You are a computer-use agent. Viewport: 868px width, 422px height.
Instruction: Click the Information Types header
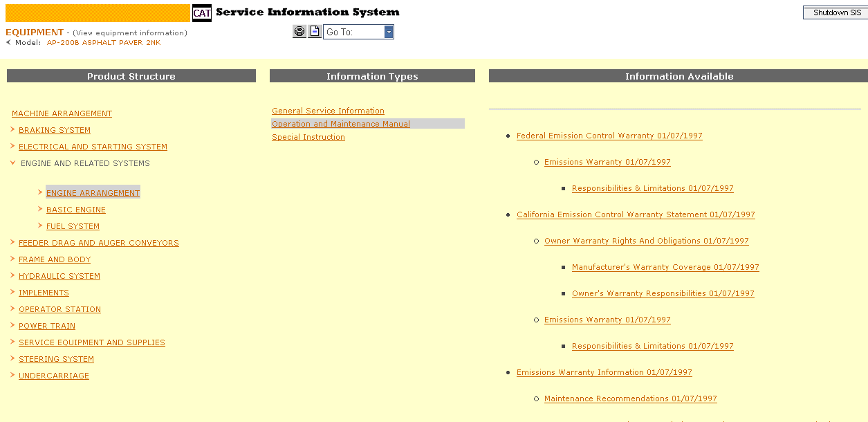pyautogui.click(x=372, y=76)
